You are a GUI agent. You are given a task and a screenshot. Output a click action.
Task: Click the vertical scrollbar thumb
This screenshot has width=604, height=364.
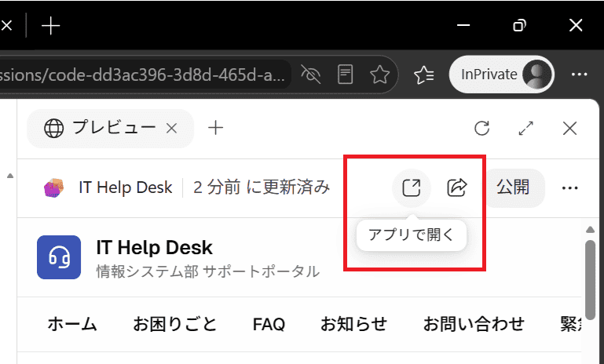tap(590, 280)
